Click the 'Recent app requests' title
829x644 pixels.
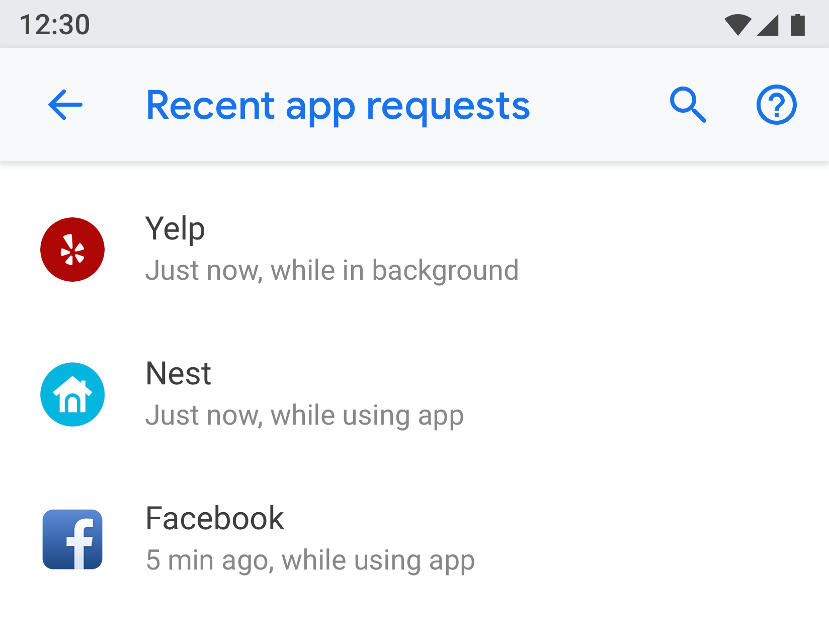click(338, 106)
